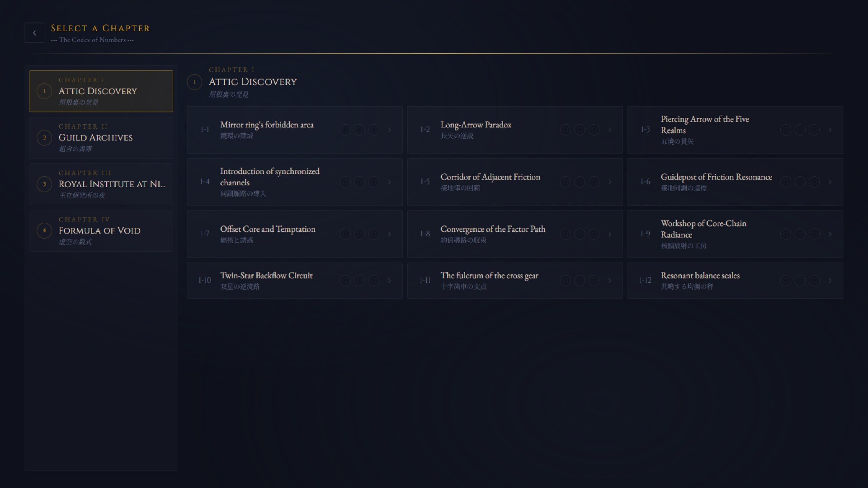Click chevron on Resonant balance scales card

pos(830,281)
